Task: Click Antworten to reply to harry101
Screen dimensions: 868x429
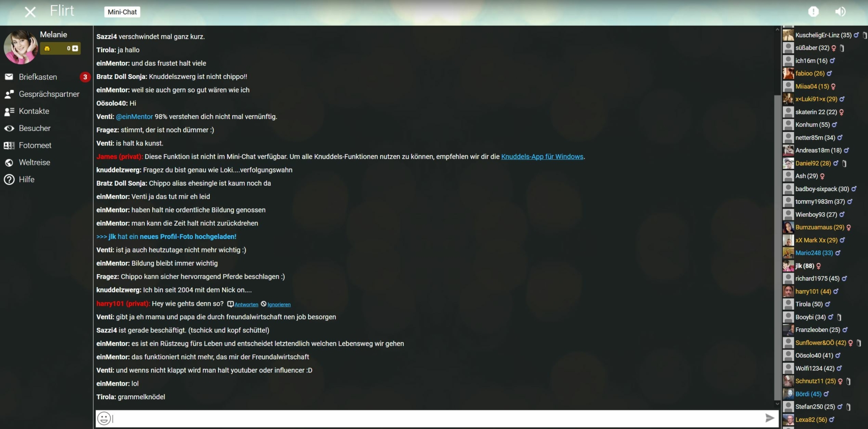Action: click(246, 305)
